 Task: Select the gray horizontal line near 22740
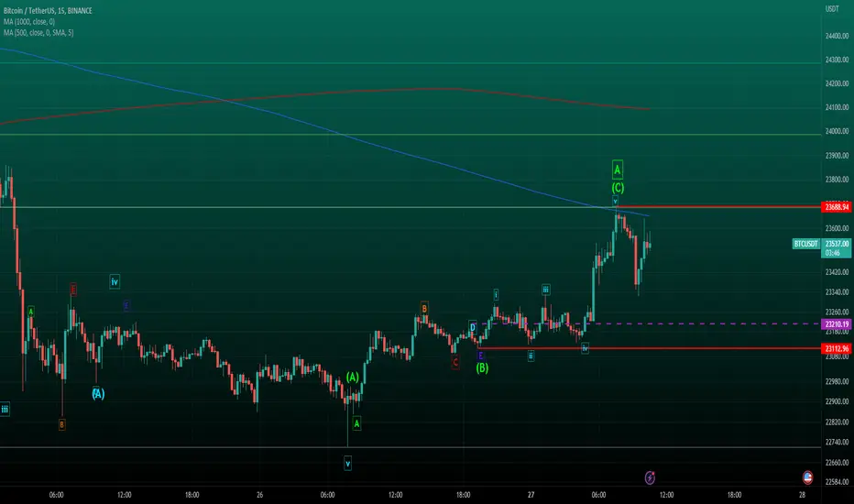click(x=411, y=447)
